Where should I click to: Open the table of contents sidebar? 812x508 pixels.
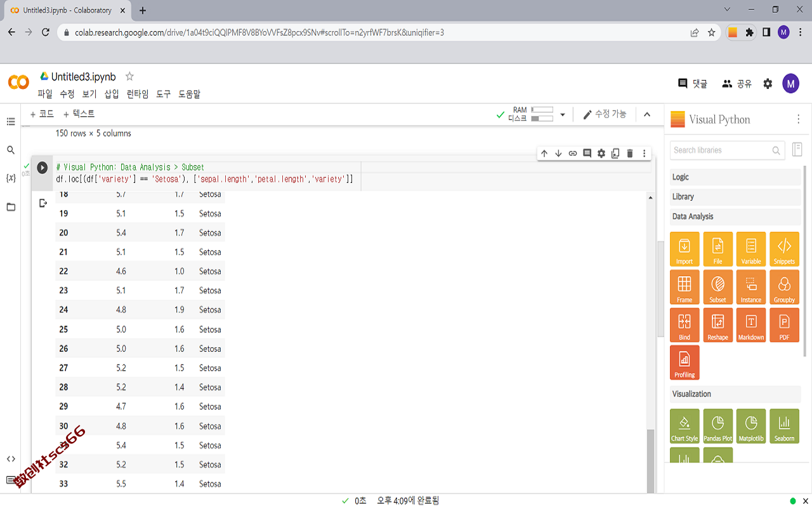[11, 121]
